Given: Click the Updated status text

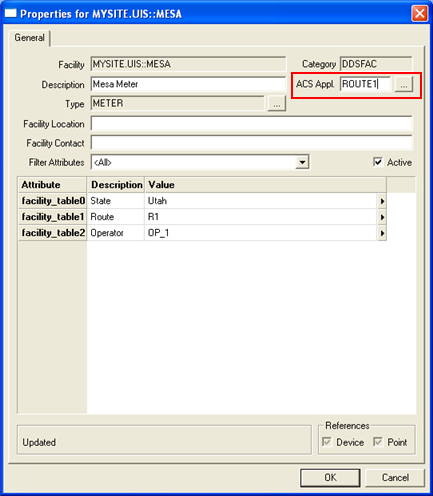Looking at the screenshot, I should (x=39, y=442).
